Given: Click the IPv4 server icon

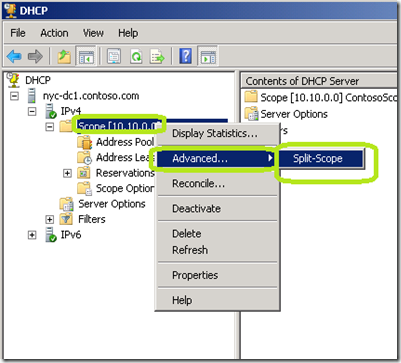Looking at the screenshot, I should (51, 111).
